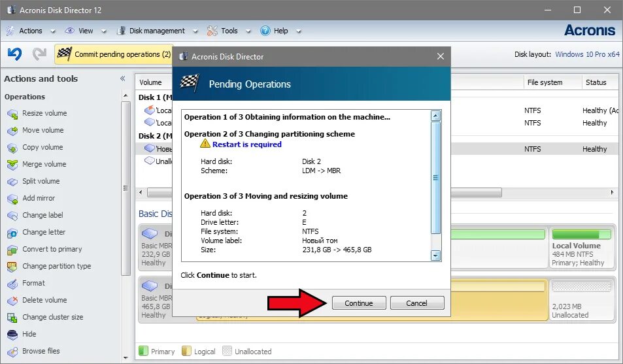The width and height of the screenshot is (623, 364).
Task: Click the operations list scrollbar thumb
Action: [x=435, y=178]
